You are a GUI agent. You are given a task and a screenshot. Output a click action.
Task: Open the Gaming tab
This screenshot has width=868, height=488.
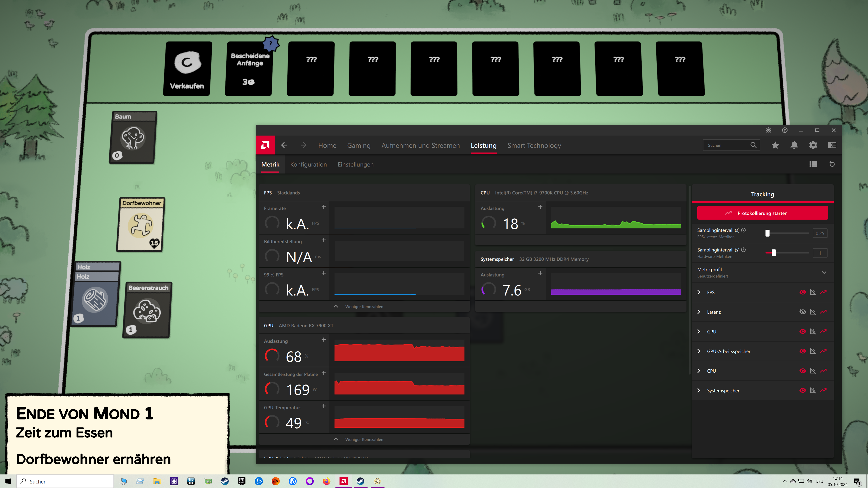pos(359,145)
